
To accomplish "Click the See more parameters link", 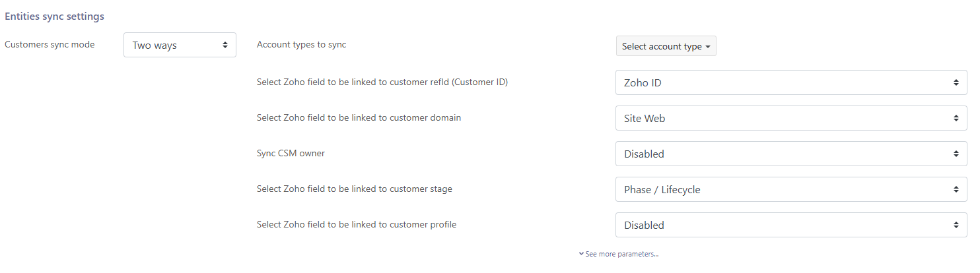I will (621, 254).
